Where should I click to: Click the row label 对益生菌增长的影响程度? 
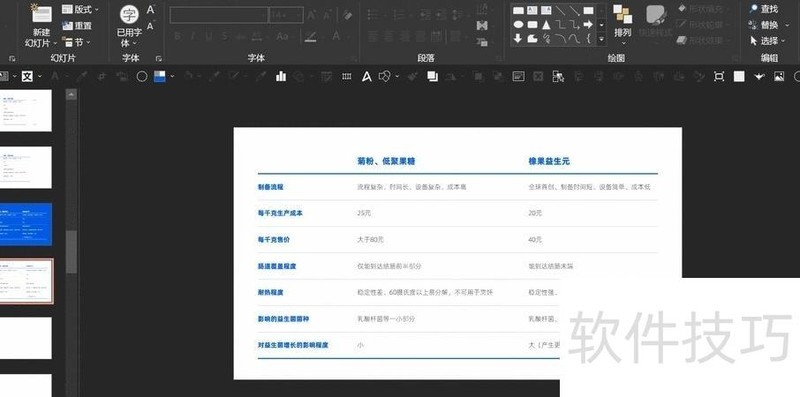(293, 345)
